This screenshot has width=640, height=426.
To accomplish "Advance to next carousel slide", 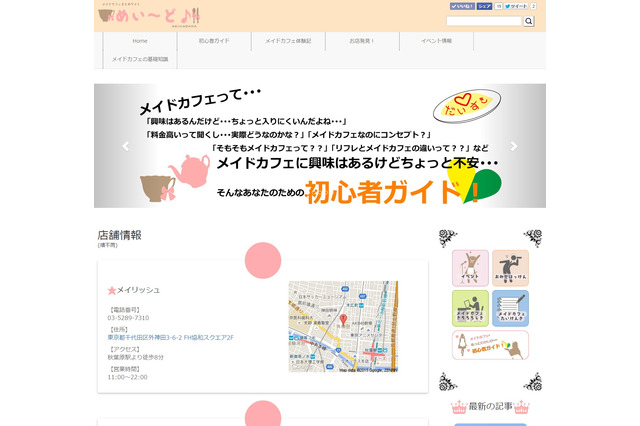I will pyautogui.click(x=514, y=146).
